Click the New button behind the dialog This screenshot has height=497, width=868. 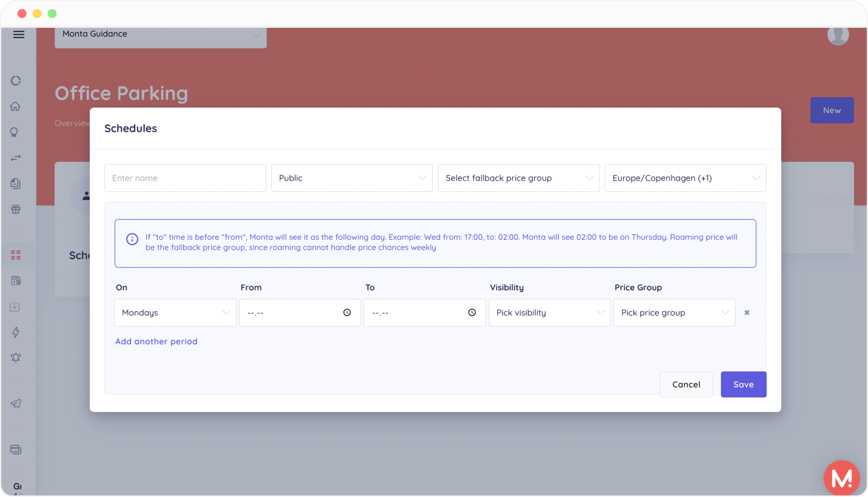pyautogui.click(x=832, y=110)
